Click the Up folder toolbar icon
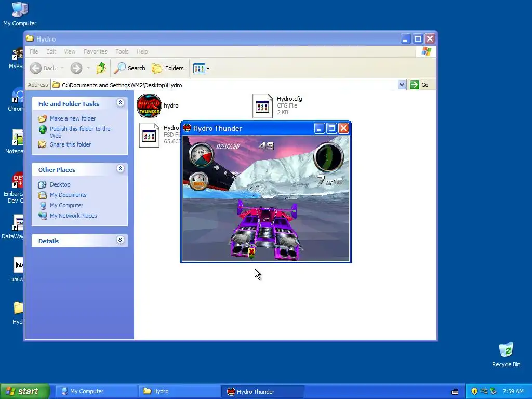The height and width of the screenshot is (399, 532). click(101, 68)
